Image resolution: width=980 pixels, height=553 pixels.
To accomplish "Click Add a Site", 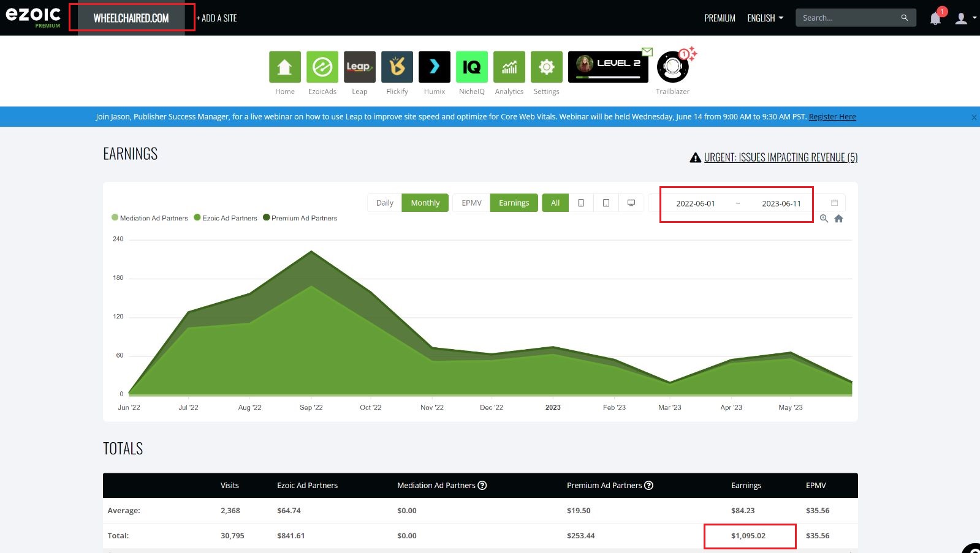I will pos(216,18).
